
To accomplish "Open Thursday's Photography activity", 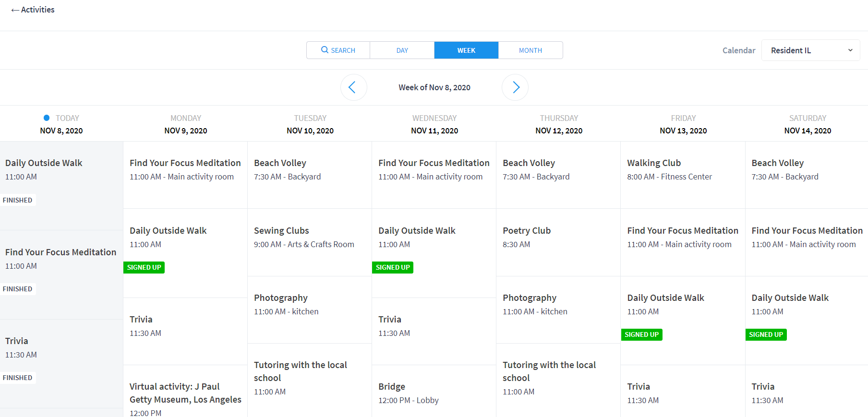I will [x=558, y=310].
